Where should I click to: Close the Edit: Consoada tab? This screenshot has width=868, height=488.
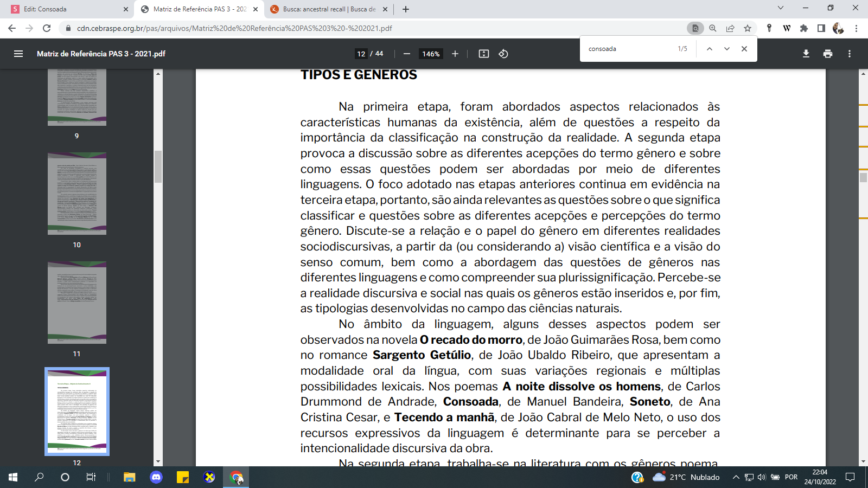click(x=126, y=9)
